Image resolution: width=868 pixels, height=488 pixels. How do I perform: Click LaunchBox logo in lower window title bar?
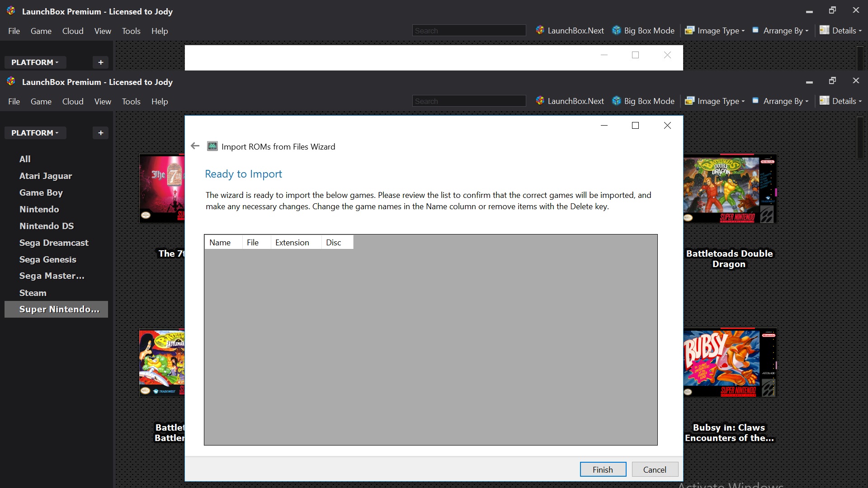(x=11, y=81)
